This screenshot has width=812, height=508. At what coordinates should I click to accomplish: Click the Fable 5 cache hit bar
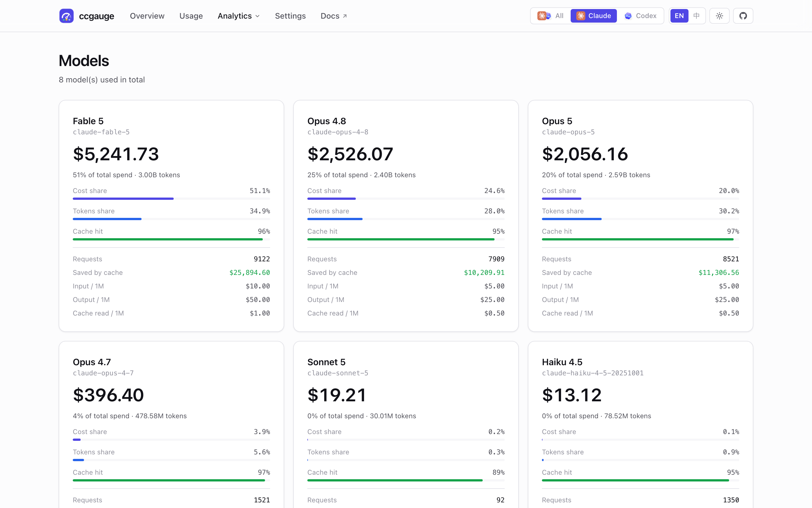point(171,239)
